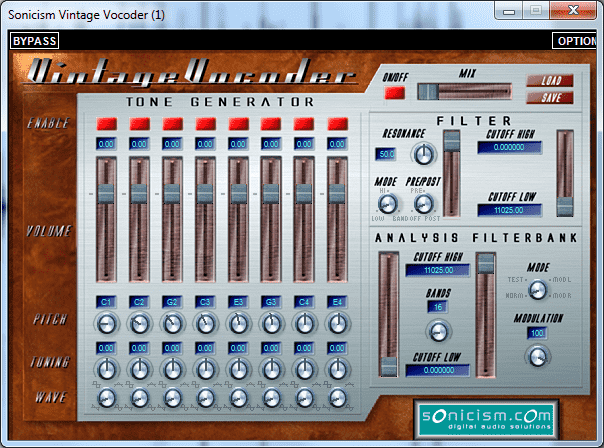Load a preset with LOAD button
The height and width of the screenshot is (448, 604).
[550, 81]
